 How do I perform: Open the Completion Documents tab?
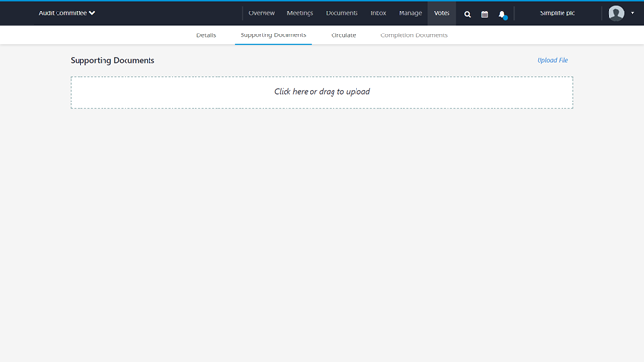(x=414, y=35)
